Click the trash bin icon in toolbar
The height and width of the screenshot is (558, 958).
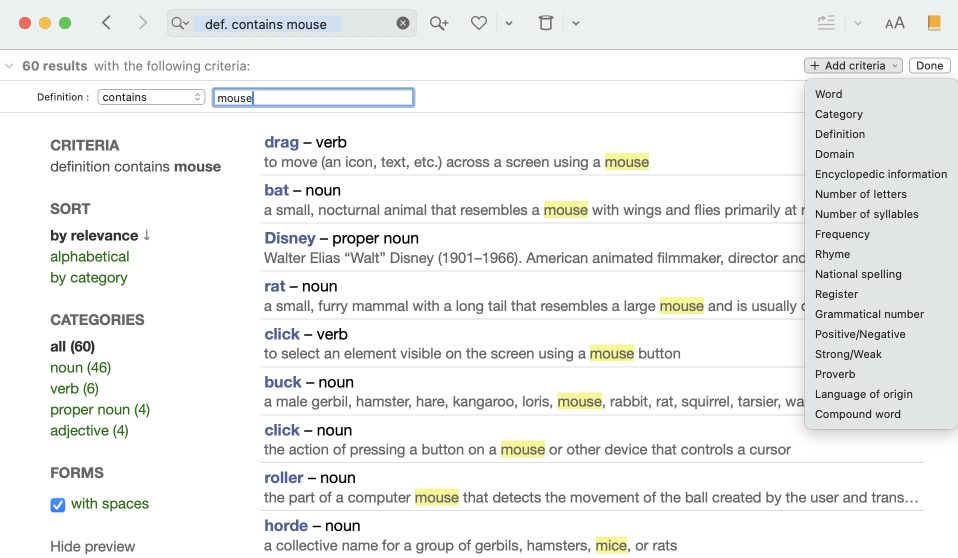(x=545, y=23)
